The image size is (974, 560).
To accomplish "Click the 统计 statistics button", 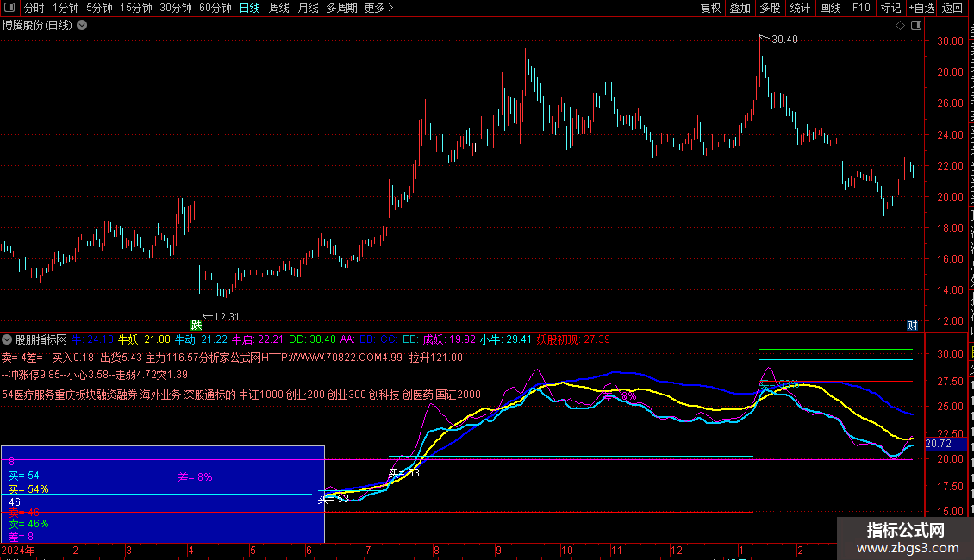I will pyautogui.click(x=799, y=8).
